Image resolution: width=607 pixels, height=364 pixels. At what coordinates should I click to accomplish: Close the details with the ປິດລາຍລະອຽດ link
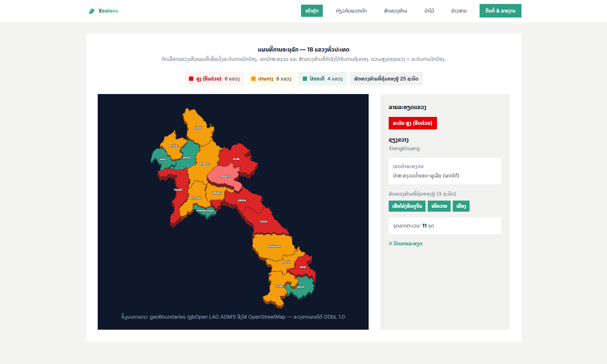[x=406, y=244]
